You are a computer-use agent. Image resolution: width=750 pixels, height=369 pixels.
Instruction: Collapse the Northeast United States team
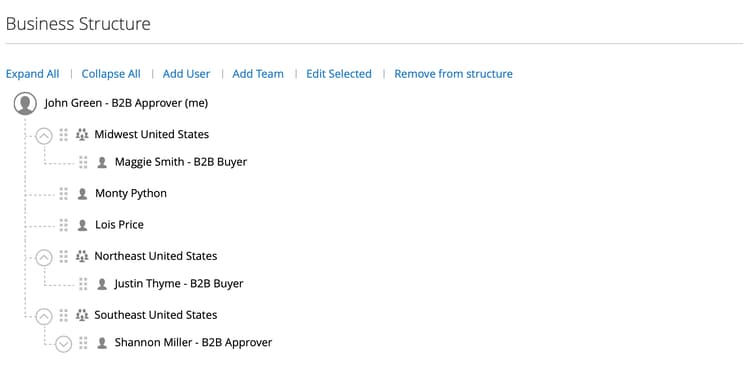click(44, 258)
